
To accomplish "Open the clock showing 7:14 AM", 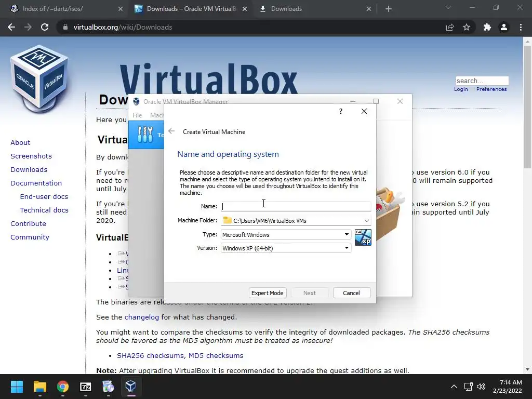I will [508, 387].
